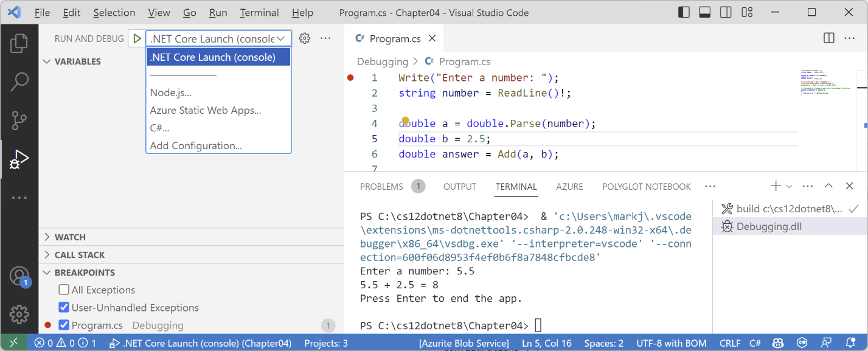Toggle primary side bar layout icon
868x351 pixels.
(684, 12)
